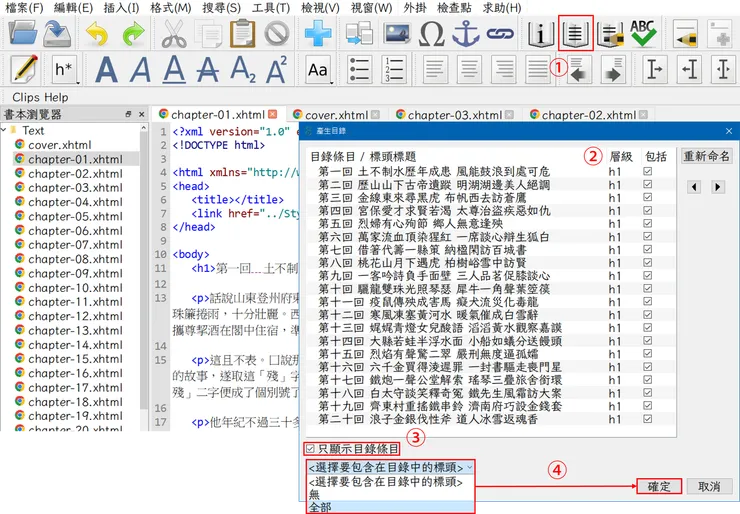Choose 無 in the heading dropdown list
The image size is (740, 514).
pyautogui.click(x=390, y=495)
